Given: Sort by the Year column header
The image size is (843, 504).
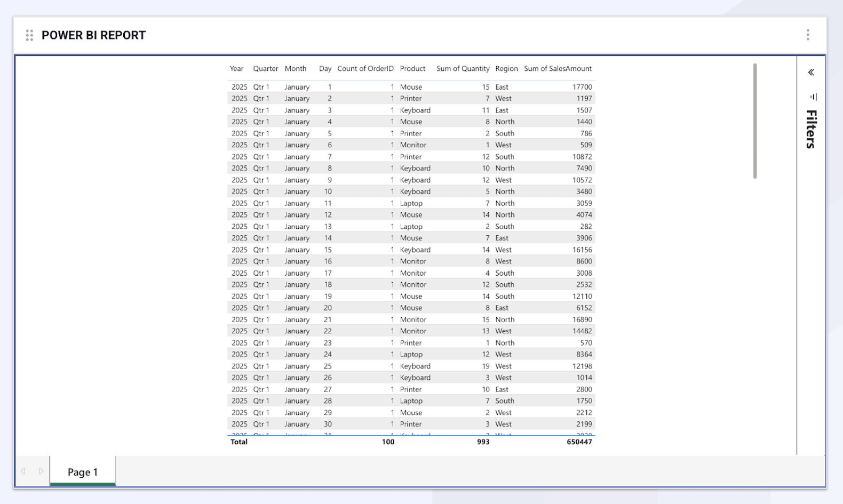Looking at the screenshot, I should (236, 69).
